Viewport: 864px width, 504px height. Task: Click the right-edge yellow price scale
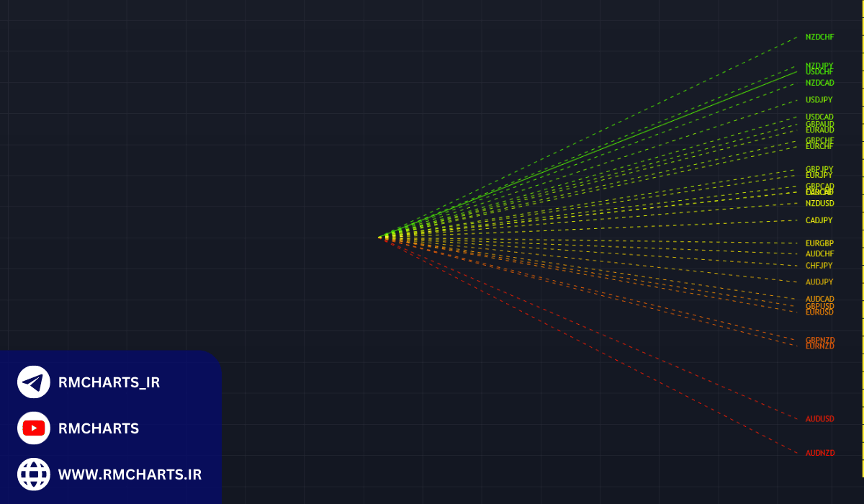pyautogui.click(x=862, y=238)
